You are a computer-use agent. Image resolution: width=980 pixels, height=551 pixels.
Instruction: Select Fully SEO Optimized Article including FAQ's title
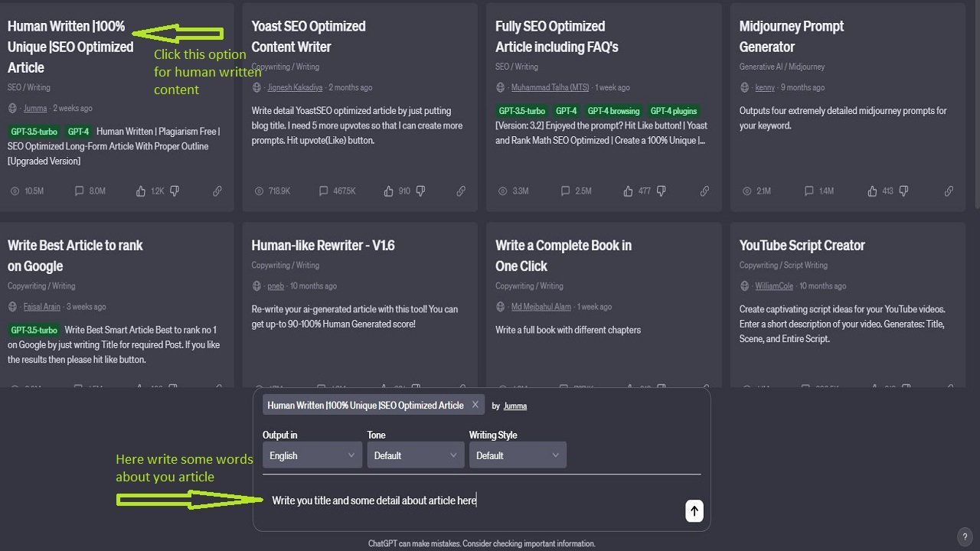(557, 37)
